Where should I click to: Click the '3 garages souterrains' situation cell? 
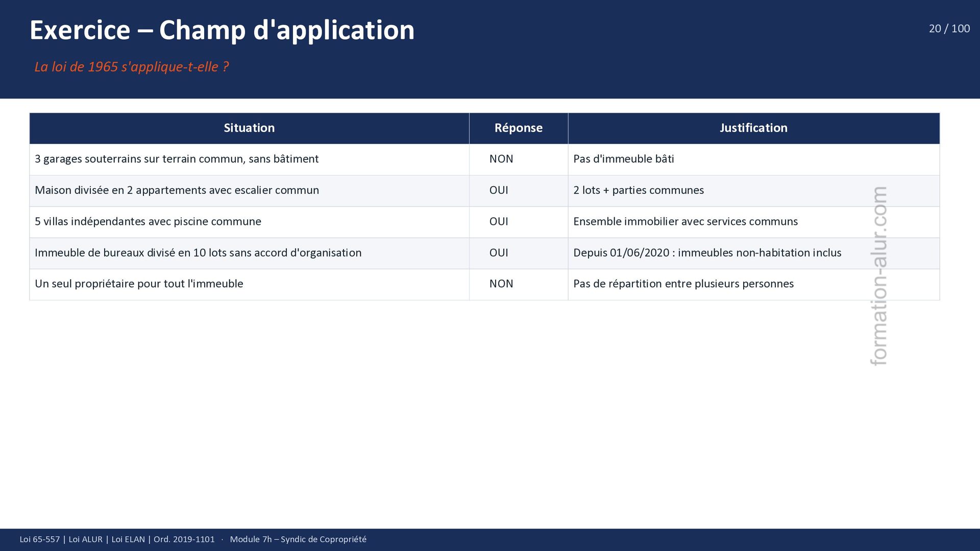coord(177,159)
